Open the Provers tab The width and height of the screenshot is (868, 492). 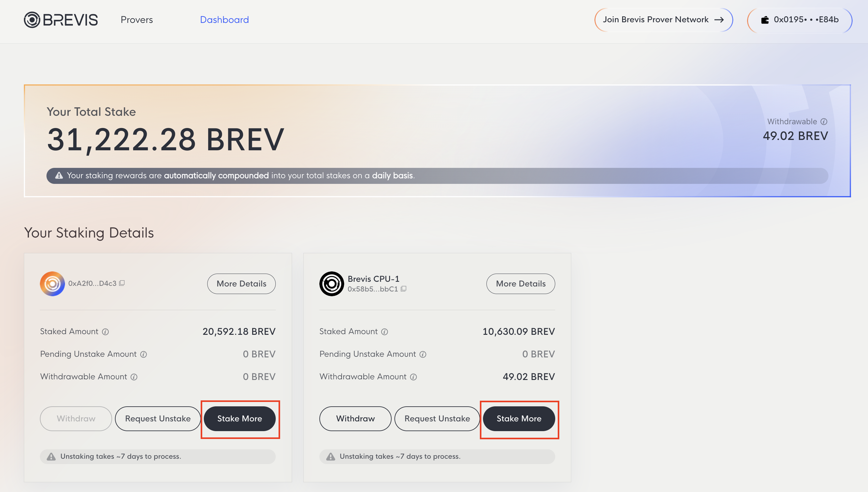point(137,20)
